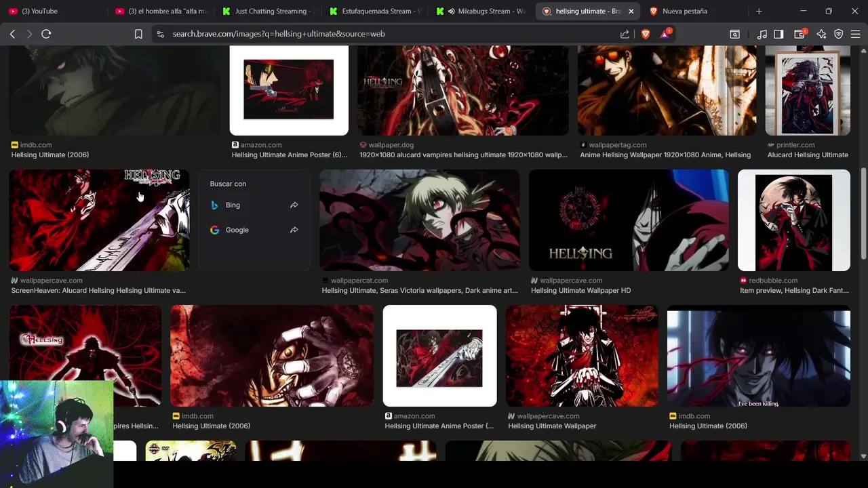Open ScreenHeaven Alucard wallpapercave image

pyautogui.click(x=99, y=220)
